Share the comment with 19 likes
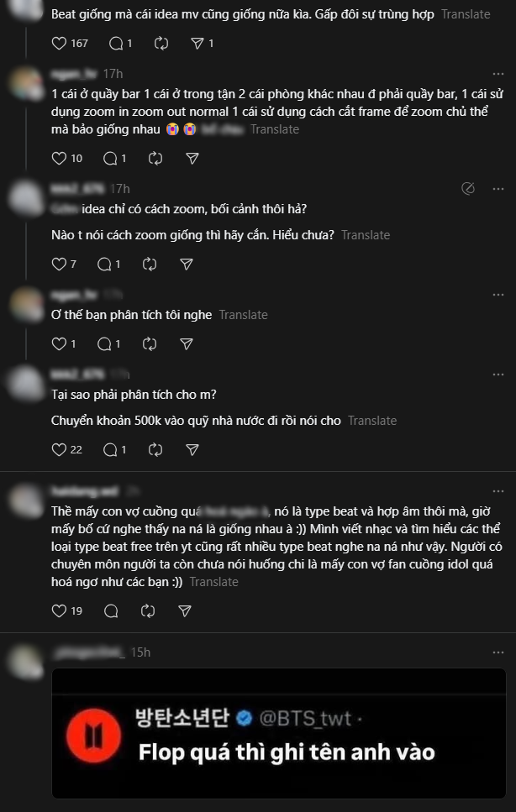This screenshot has width=516, height=812. [192, 611]
